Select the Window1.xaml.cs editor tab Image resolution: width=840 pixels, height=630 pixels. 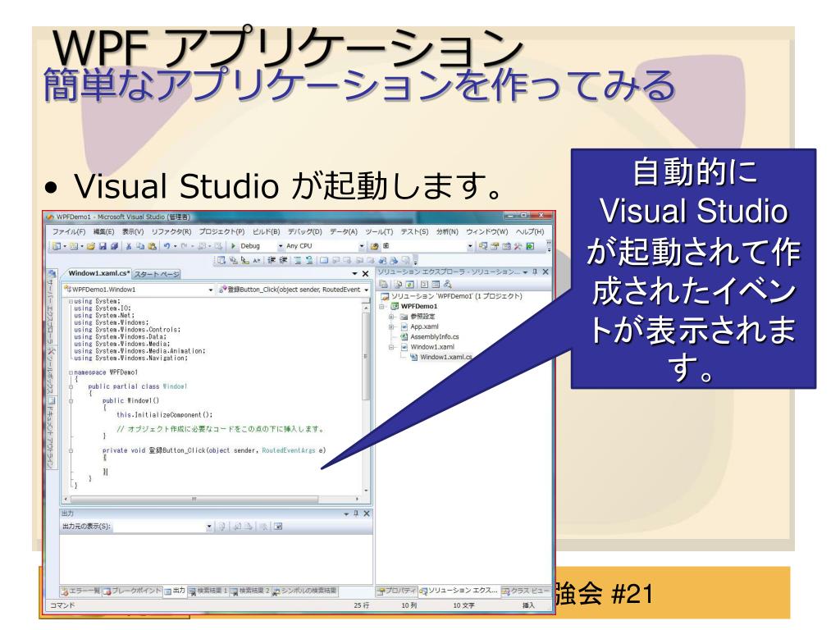point(98,273)
